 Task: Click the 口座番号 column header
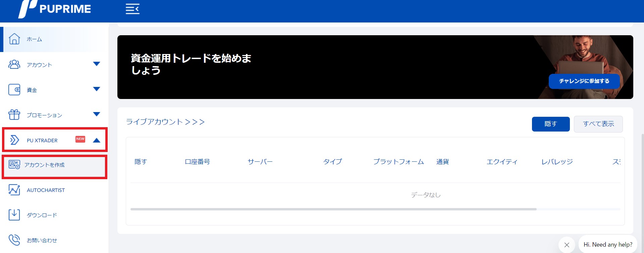pos(197,161)
